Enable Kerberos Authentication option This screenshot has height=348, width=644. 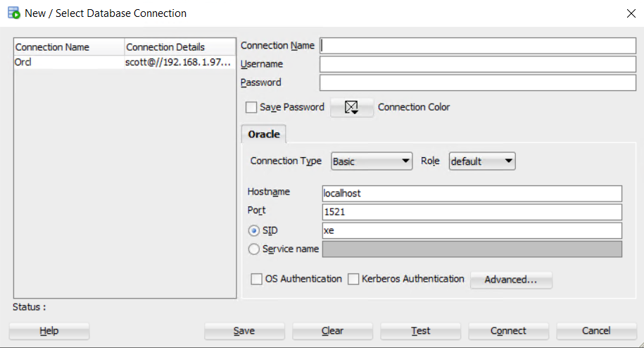354,279
